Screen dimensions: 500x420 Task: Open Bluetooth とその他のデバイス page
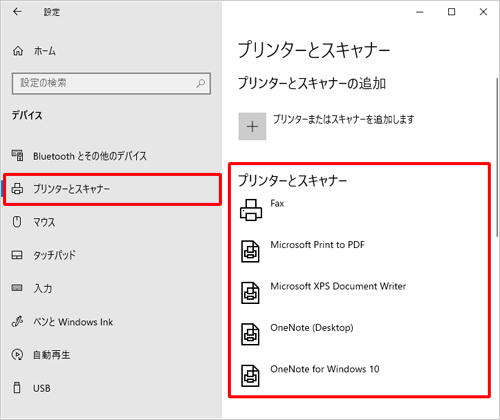point(90,156)
